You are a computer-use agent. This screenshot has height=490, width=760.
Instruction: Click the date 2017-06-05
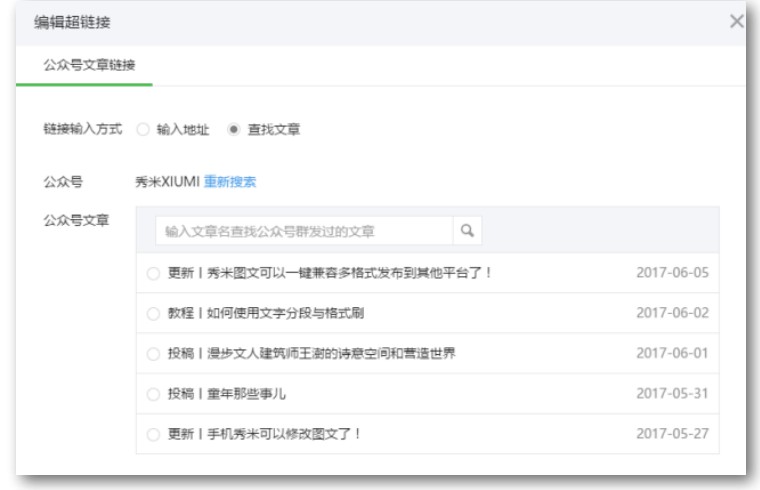(672, 273)
